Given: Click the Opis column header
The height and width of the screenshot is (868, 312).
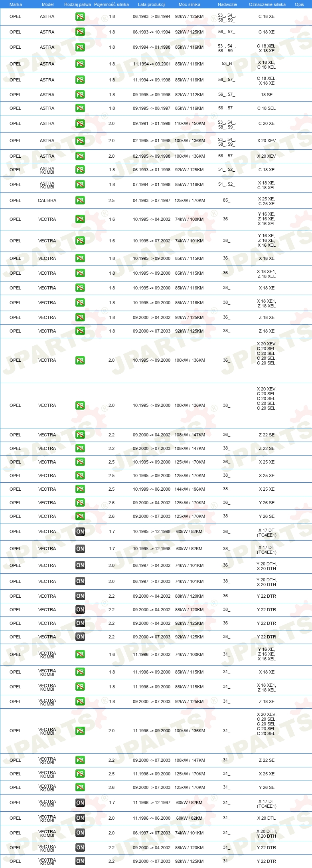Looking at the screenshot, I should coord(299,4).
